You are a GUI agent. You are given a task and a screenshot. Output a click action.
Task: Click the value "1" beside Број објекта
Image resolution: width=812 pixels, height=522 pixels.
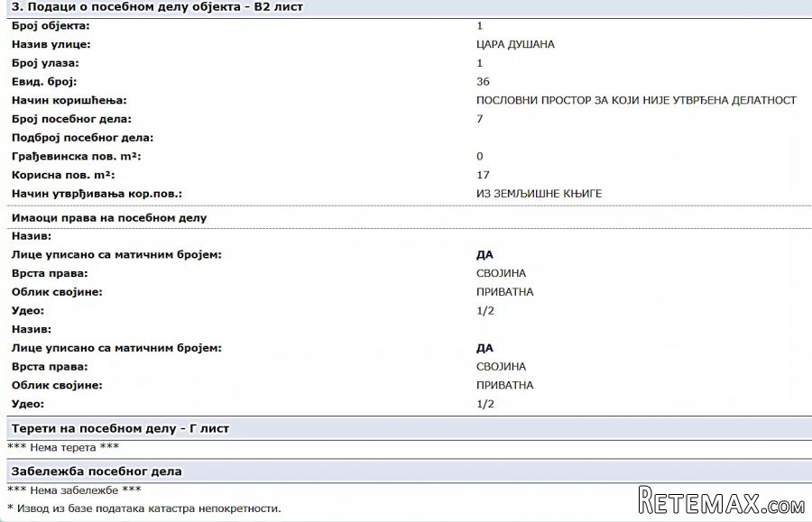(480, 26)
